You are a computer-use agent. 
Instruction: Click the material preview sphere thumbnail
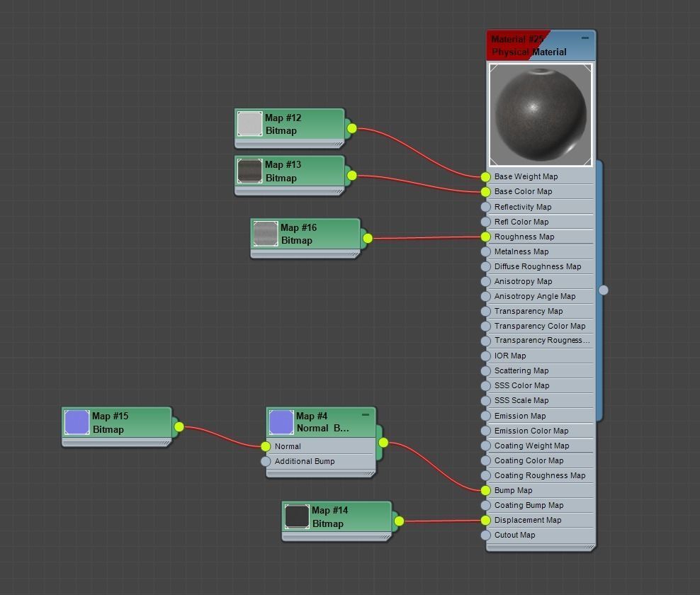tap(540, 113)
